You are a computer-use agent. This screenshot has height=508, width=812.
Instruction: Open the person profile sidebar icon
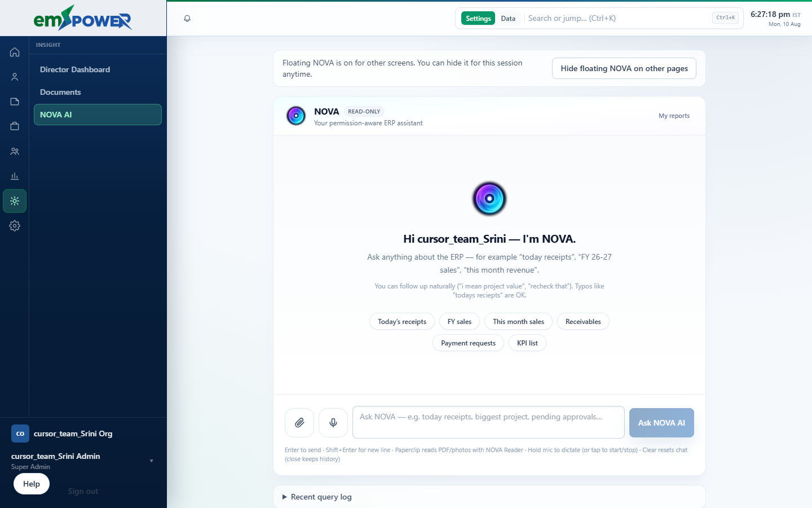15,77
